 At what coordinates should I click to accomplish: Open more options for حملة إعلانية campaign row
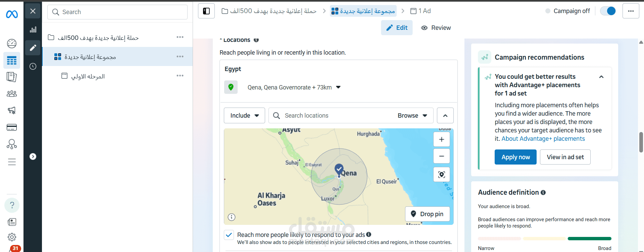(x=180, y=37)
